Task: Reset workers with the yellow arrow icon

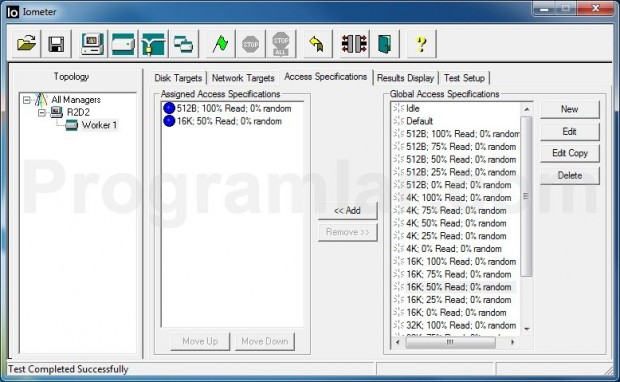Action: [317, 43]
